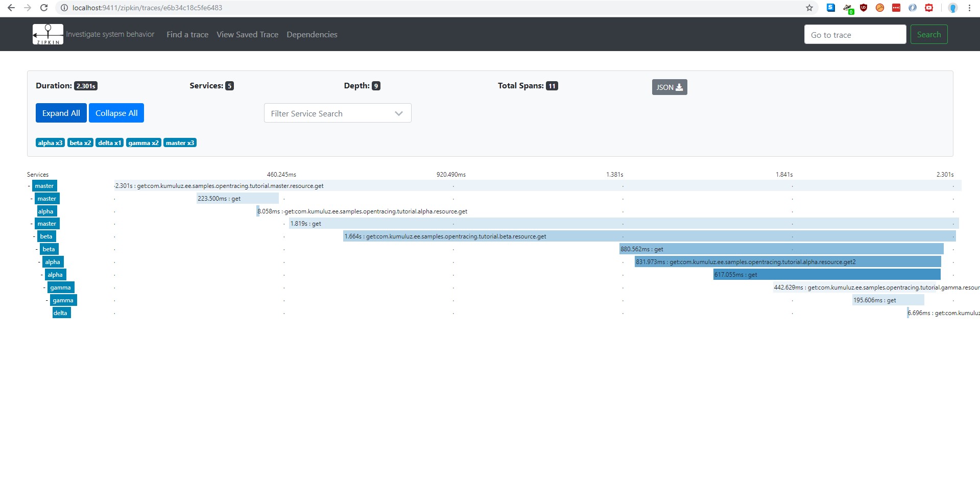
Task: Collapse the alpha row with 617.055ms span
Action: pos(42,275)
